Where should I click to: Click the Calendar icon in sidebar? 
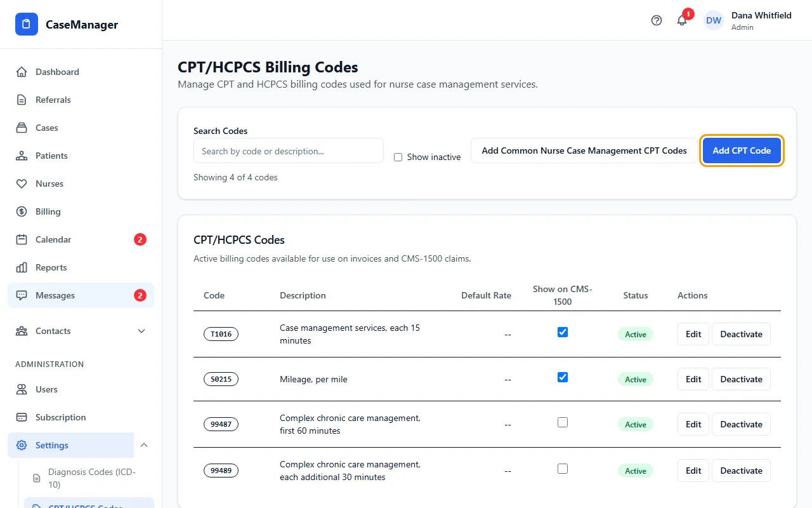tap(22, 239)
